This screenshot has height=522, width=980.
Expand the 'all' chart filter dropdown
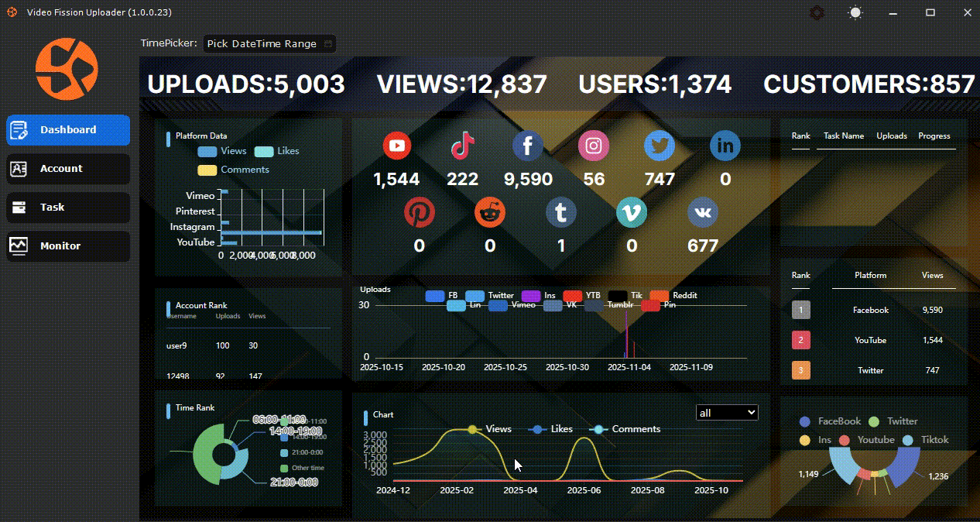[727, 413]
